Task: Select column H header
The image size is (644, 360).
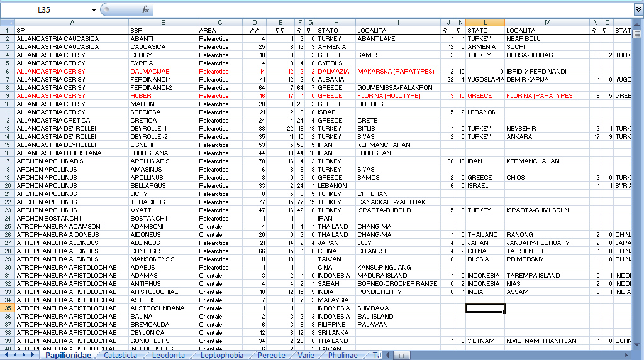Action: point(335,22)
